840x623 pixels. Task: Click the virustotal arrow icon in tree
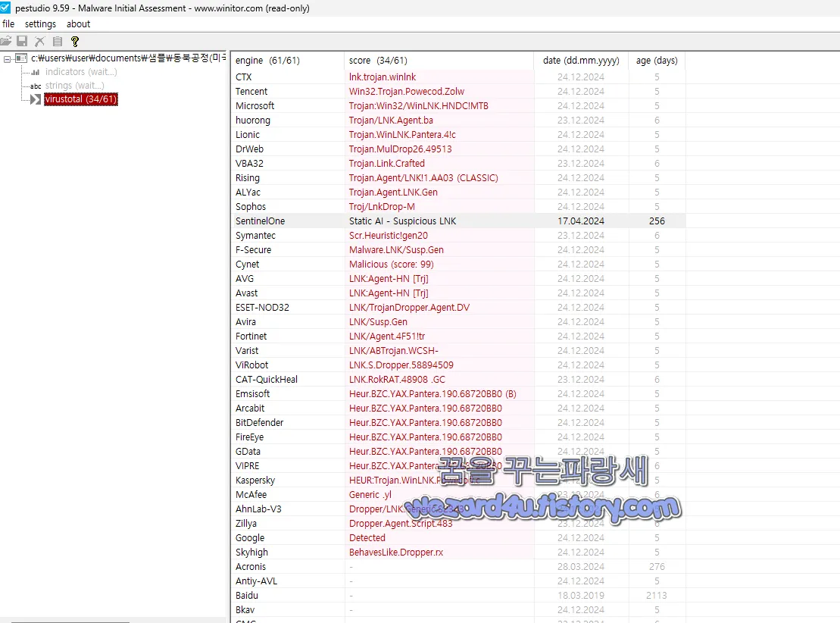(x=36, y=99)
